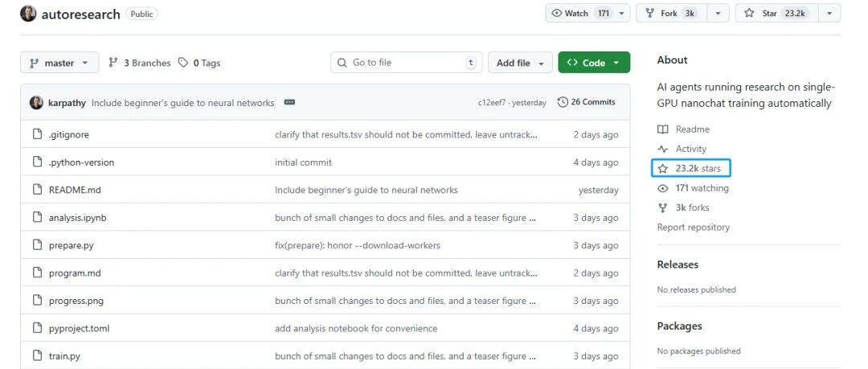The image size is (868, 369).
Task: Open the progress.png file
Action: pyautogui.click(x=76, y=301)
